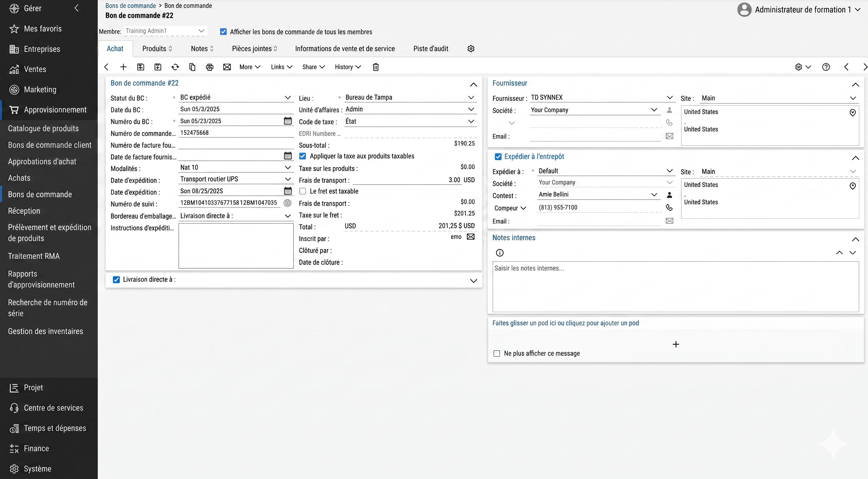Click the plus icon to add new order

click(123, 67)
